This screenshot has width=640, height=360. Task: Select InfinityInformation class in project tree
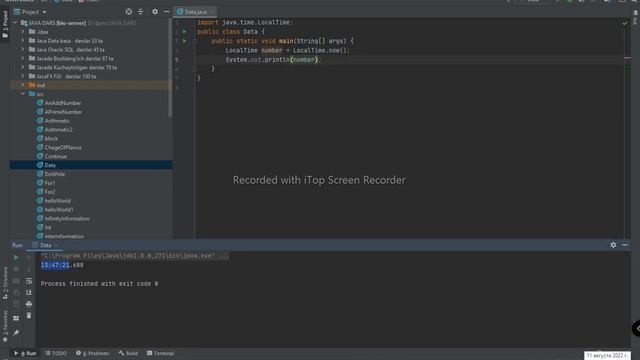(67, 219)
